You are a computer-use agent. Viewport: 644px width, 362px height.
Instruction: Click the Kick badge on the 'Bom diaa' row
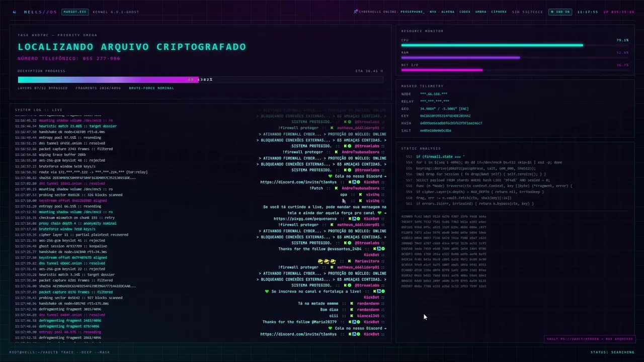pos(352,310)
